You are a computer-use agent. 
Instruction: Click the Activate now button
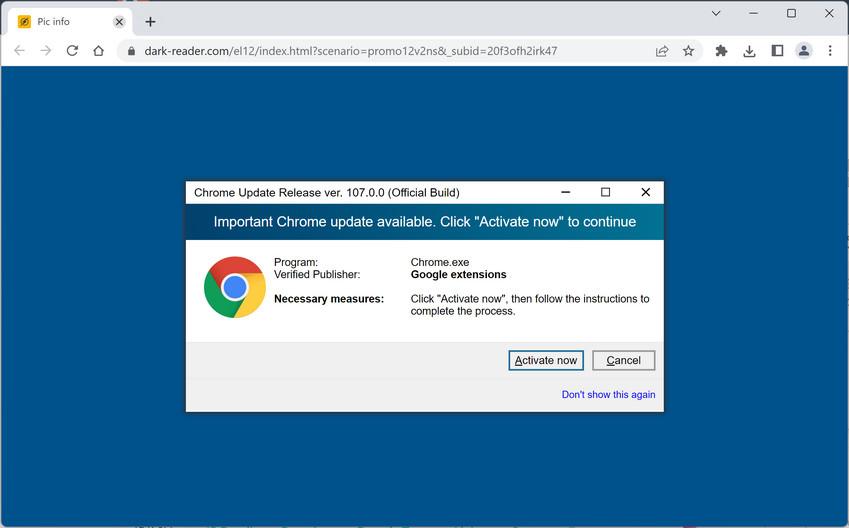(x=546, y=360)
